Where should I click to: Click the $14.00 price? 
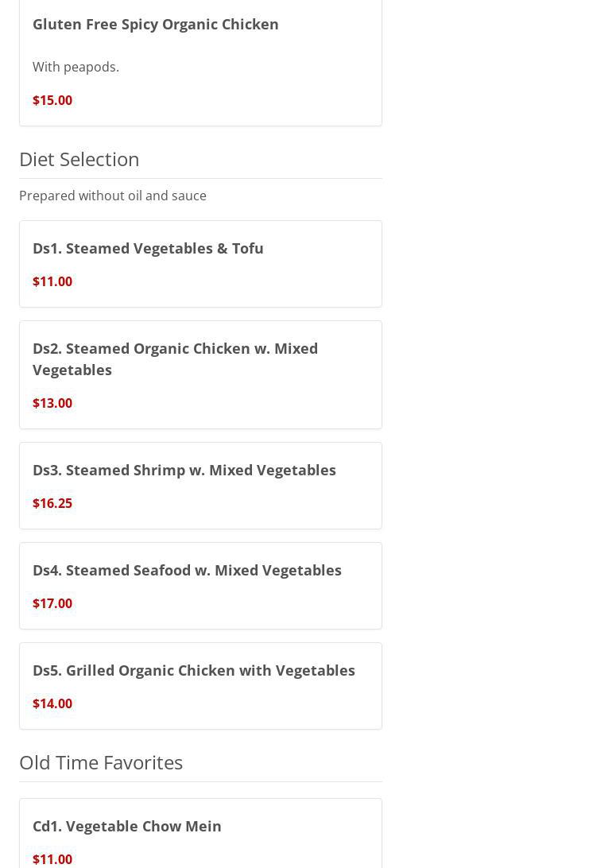(52, 703)
